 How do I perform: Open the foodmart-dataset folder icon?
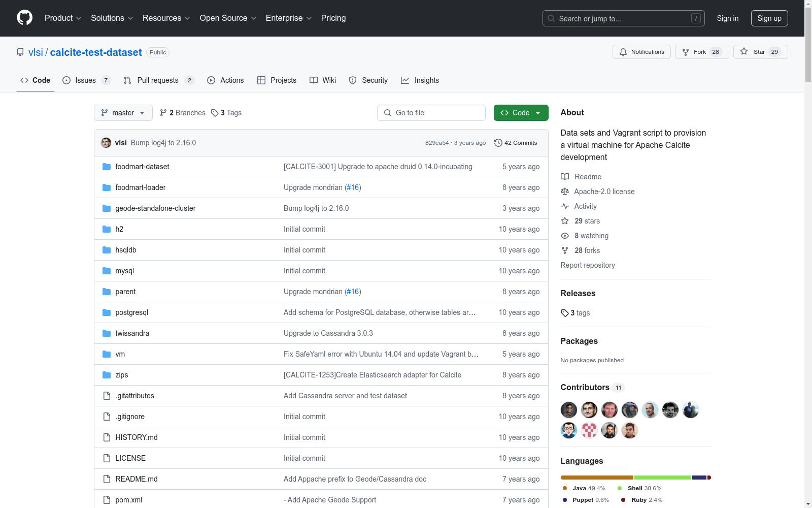tap(107, 167)
